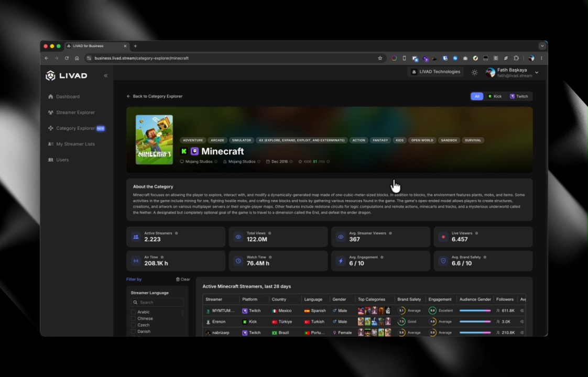The image size is (588, 377).
Task: Check the Czech language checkbox
Action: click(x=133, y=325)
